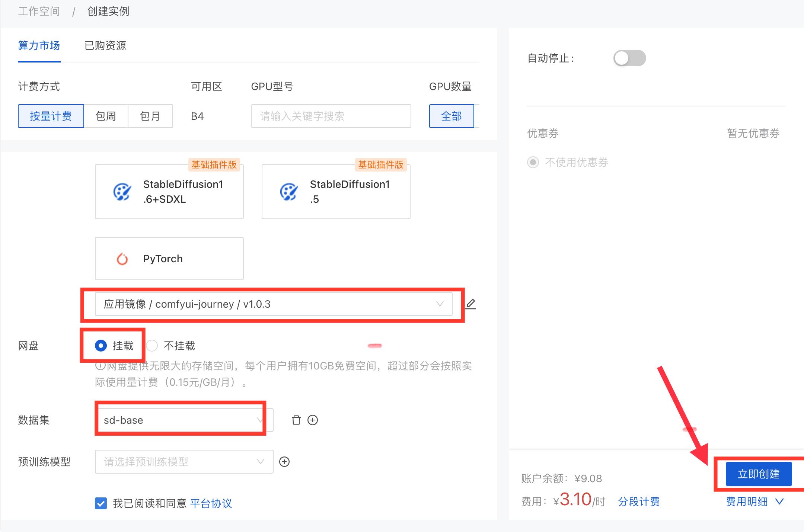Click the 立即创建 create button
804x532 pixels.
tap(758, 474)
